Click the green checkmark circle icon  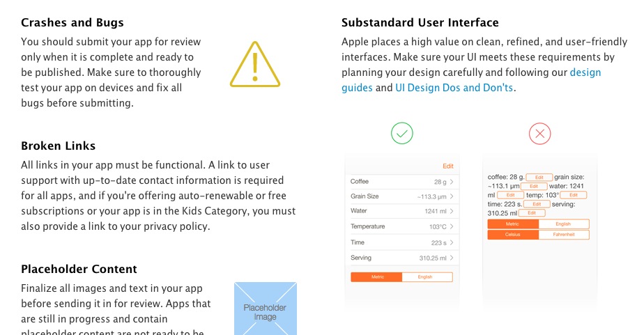coord(401,133)
